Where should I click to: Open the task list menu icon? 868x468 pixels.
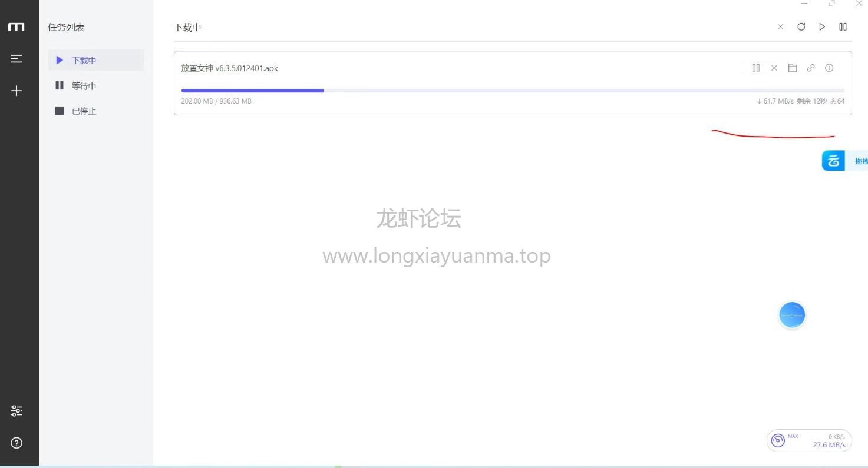[x=16, y=58]
